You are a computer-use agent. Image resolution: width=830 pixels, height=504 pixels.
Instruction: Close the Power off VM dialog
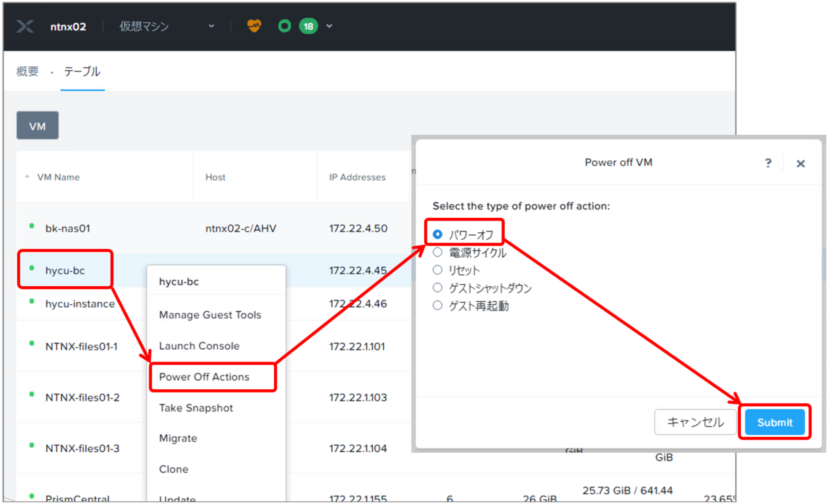800,164
